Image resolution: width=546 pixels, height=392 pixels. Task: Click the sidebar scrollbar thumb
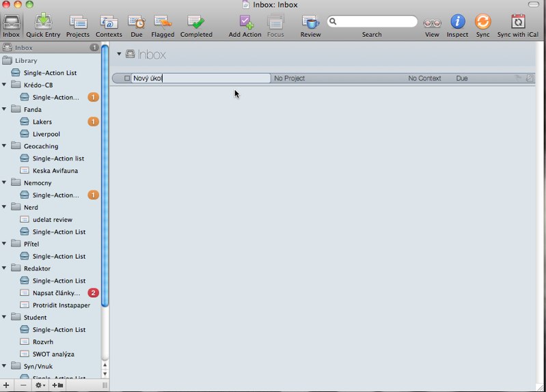(x=105, y=176)
